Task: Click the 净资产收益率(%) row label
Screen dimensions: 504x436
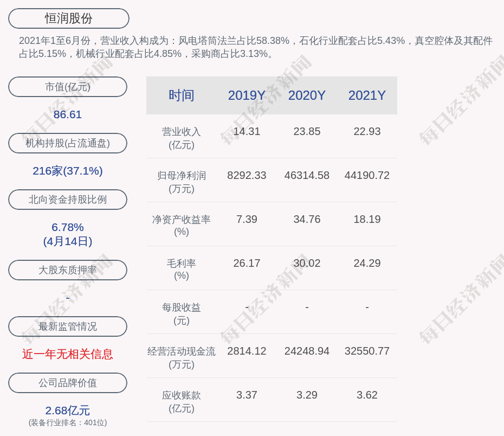Action: tap(182, 226)
